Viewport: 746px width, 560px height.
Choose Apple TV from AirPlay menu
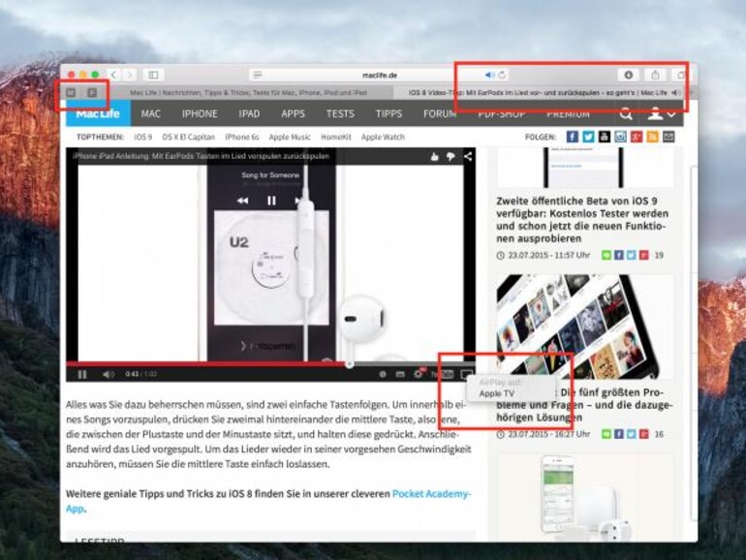[x=497, y=394]
